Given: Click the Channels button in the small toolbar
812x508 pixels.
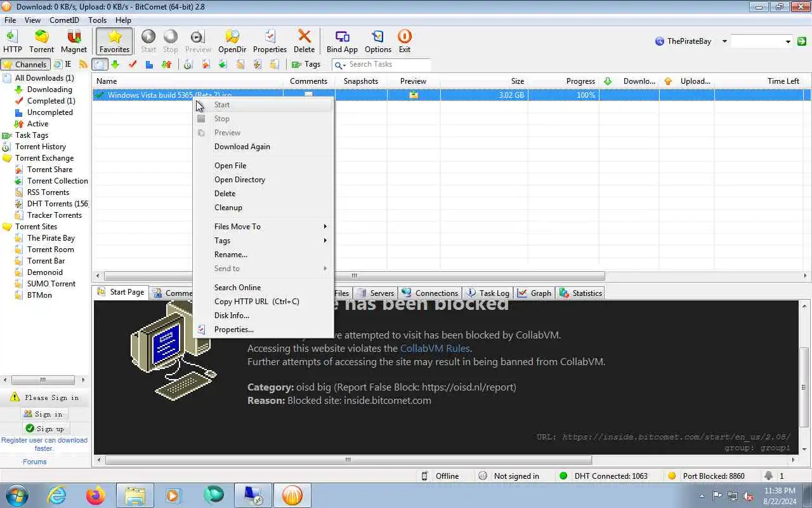Looking at the screenshot, I should tap(25, 64).
